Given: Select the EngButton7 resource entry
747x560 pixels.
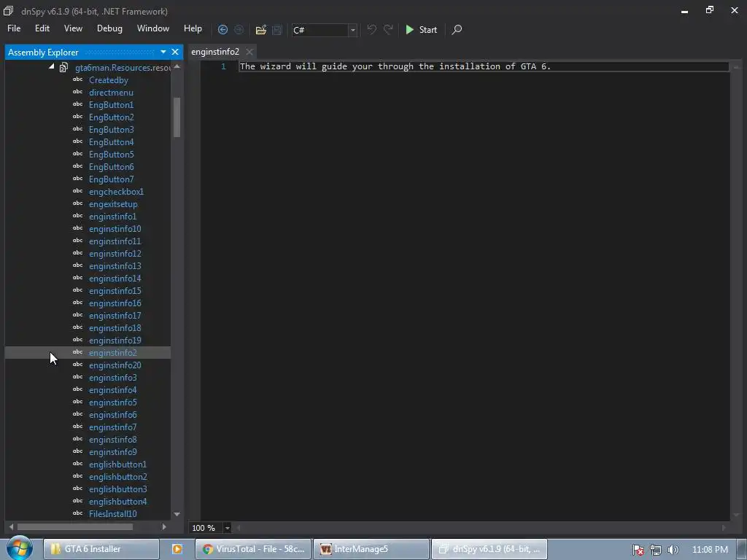Looking at the screenshot, I should (111, 179).
